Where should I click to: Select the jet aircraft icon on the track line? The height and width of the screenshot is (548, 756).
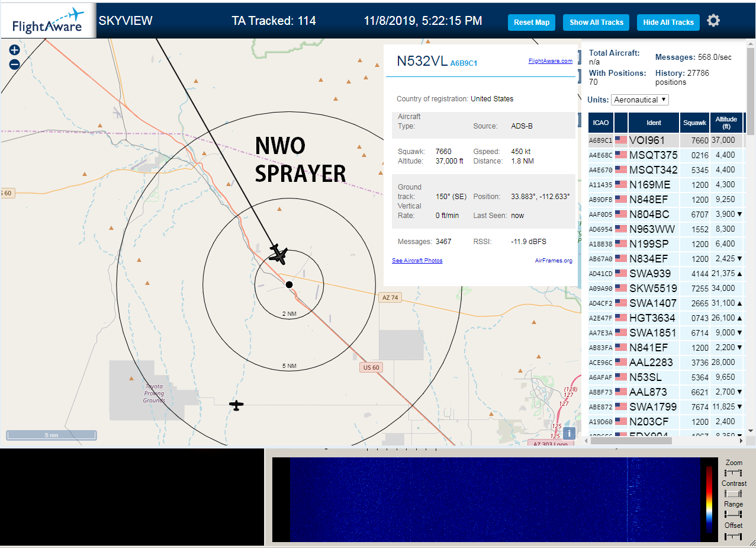[278, 255]
